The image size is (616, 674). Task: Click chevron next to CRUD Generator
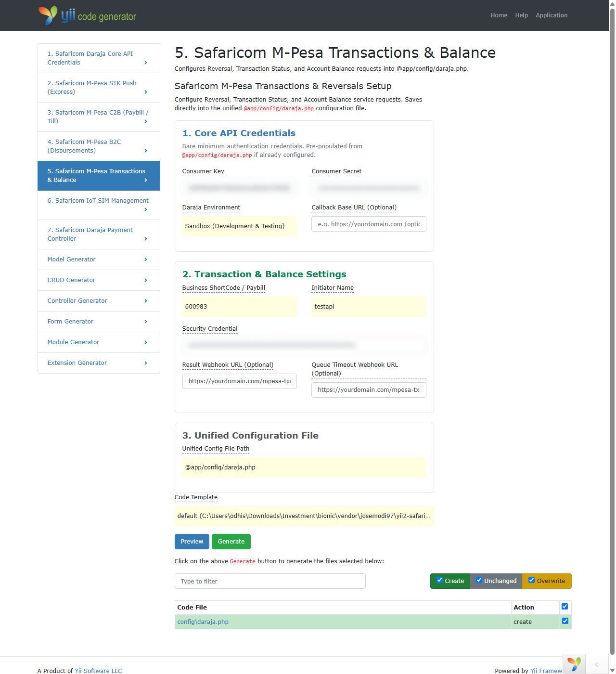point(146,280)
